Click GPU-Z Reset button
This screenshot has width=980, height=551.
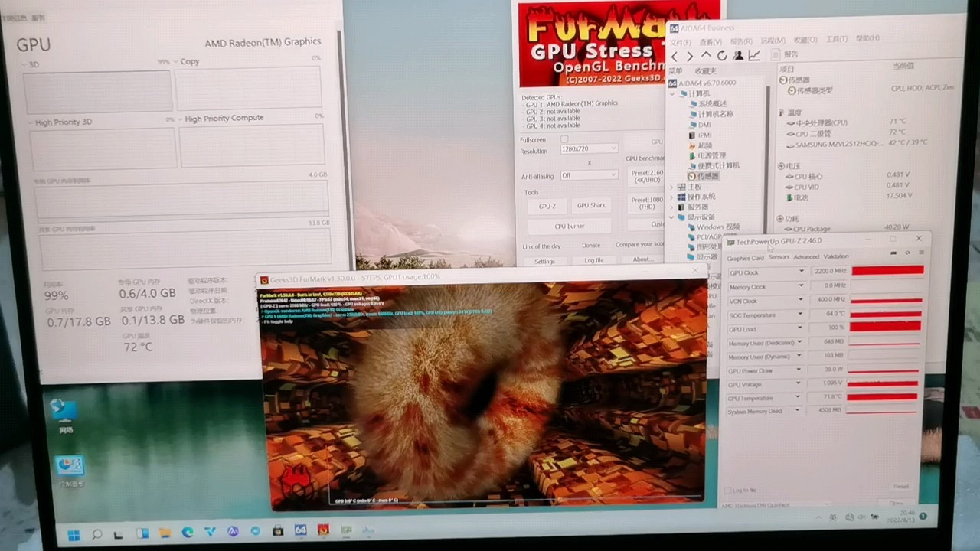click(901, 486)
